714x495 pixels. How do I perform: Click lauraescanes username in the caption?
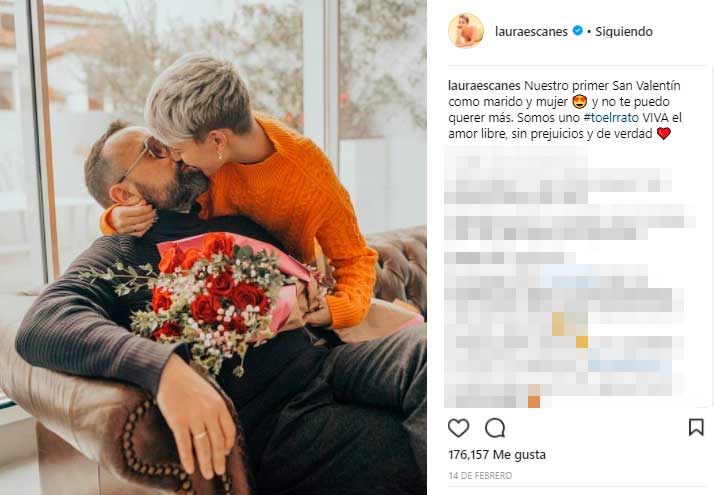tap(484, 86)
